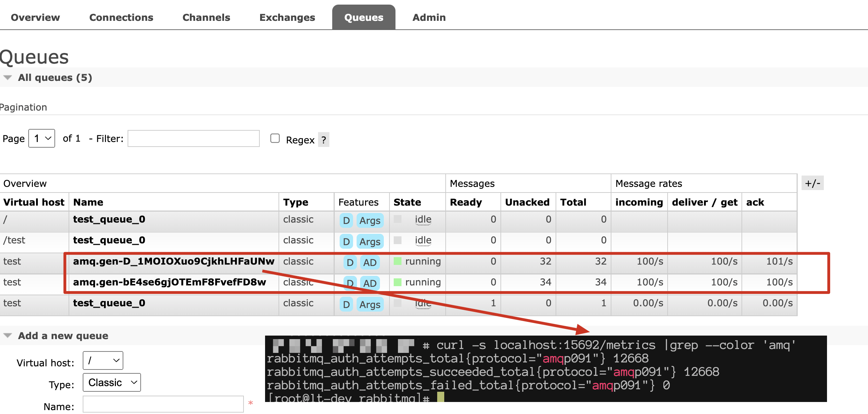Screen dimensions: 868x414
Task: Go to the Channels tab
Action: [x=206, y=17]
